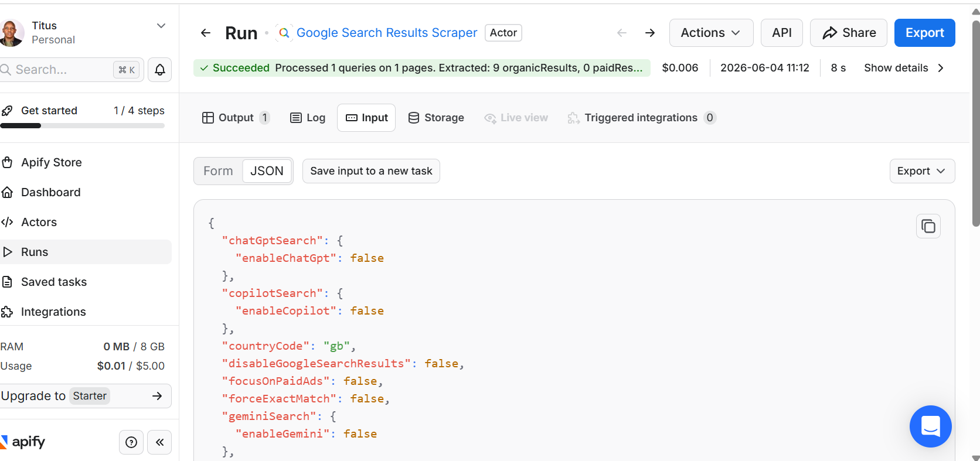Select the JSON view toggle
Screen dimensions: 980x461
(267, 171)
